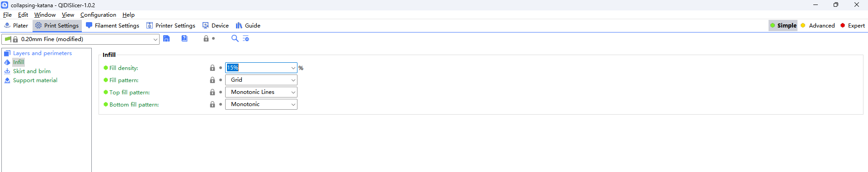The image size is (868, 172).
Task: Click the save preset icon
Action: (x=166, y=39)
